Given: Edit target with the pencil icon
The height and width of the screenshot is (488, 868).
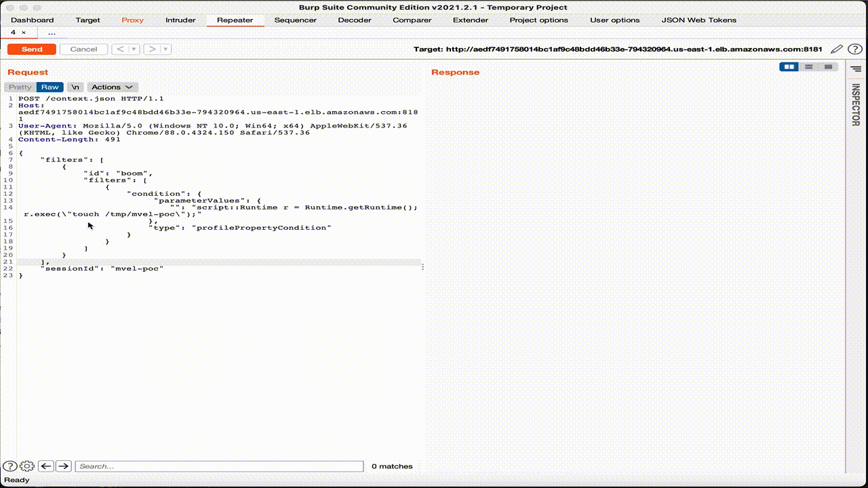Looking at the screenshot, I should [837, 49].
